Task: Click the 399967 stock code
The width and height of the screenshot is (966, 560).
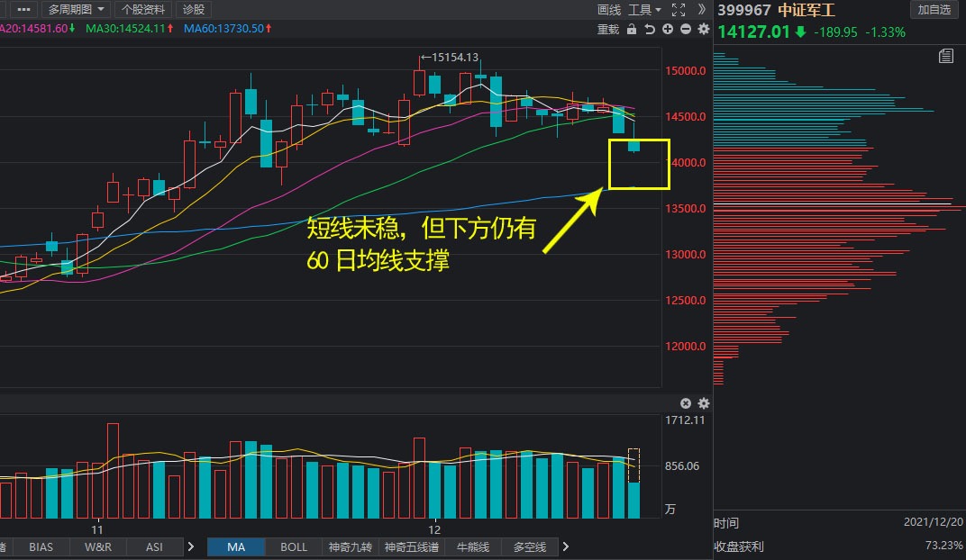Action: coord(744,10)
